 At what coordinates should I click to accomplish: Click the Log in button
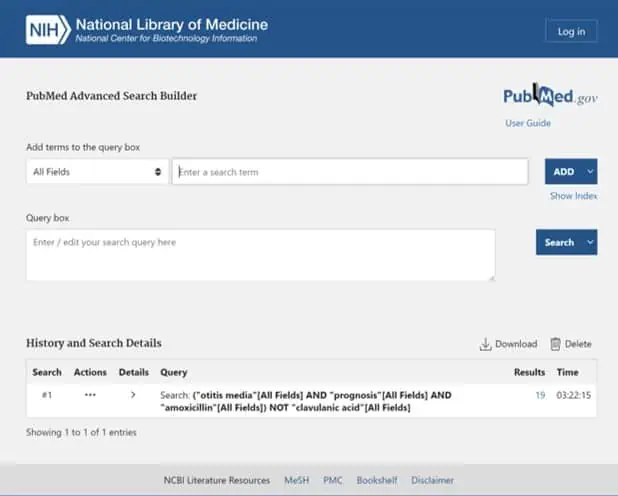click(x=571, y=32)
